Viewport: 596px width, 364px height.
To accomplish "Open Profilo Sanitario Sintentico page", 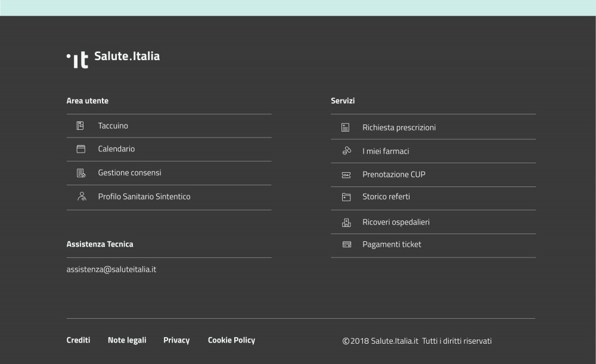I will 144,197.
